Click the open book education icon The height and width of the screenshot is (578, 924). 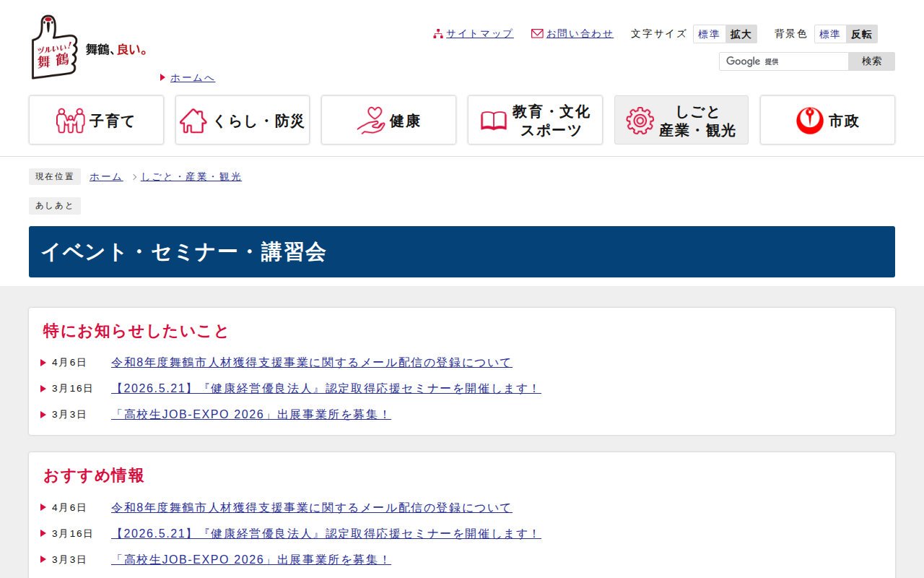coord(494,121)
